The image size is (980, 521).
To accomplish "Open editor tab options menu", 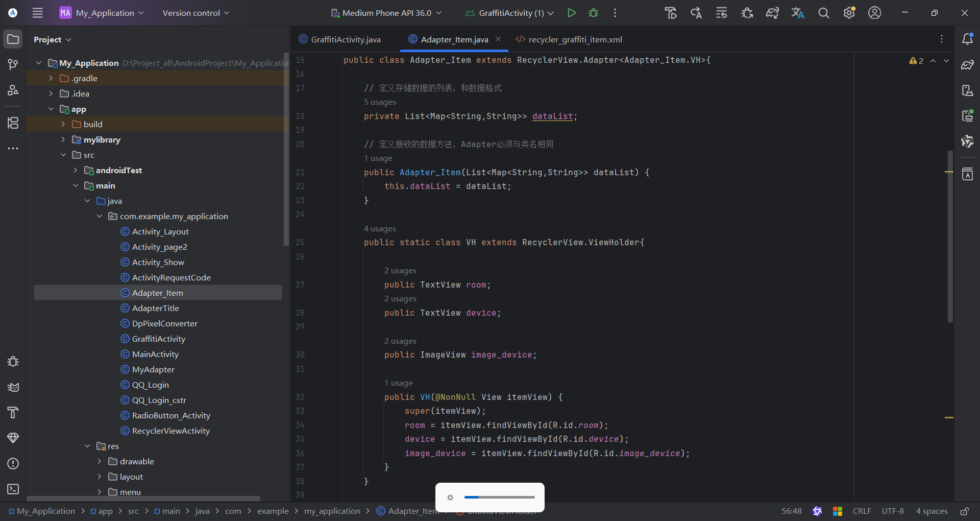I will click(x=942, y=39).
